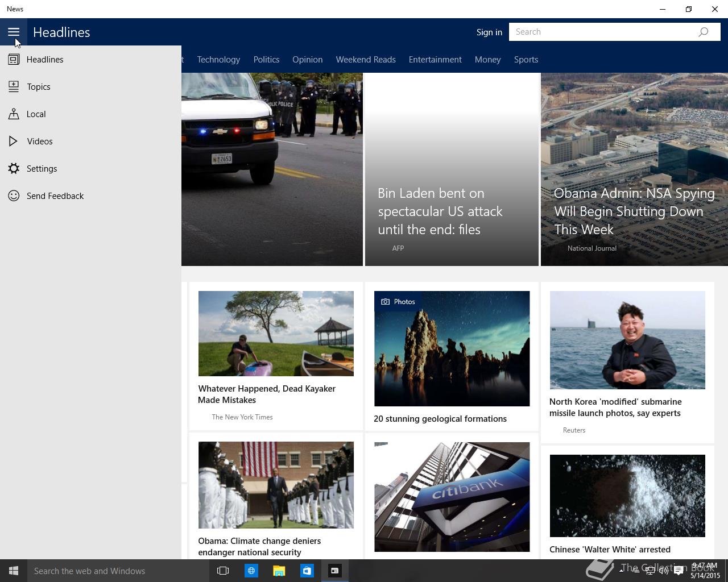
Task: Open the Entertainment tab
Action: [435, 59]
